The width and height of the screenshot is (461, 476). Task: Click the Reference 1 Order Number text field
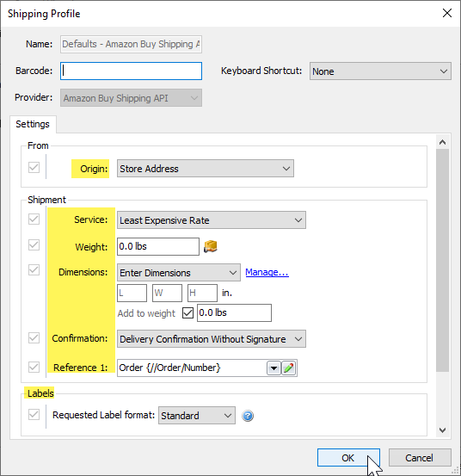coord(193,368)
